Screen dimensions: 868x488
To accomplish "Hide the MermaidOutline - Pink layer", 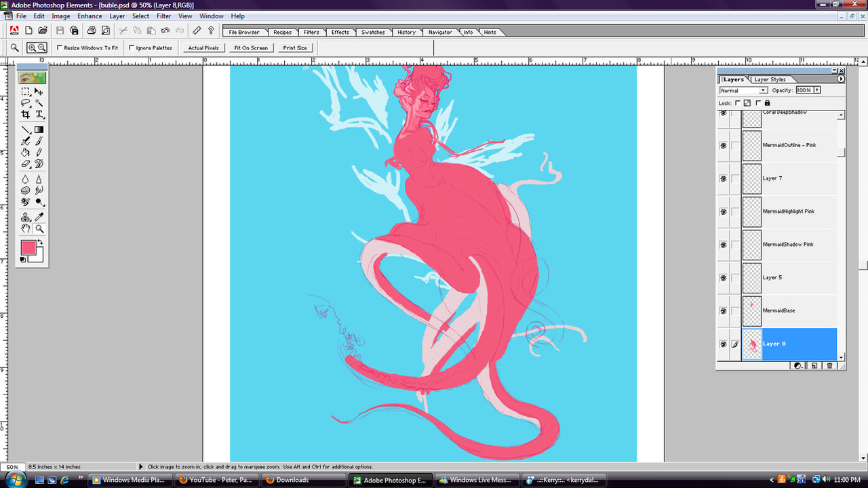I will click(x=723, y=146).
